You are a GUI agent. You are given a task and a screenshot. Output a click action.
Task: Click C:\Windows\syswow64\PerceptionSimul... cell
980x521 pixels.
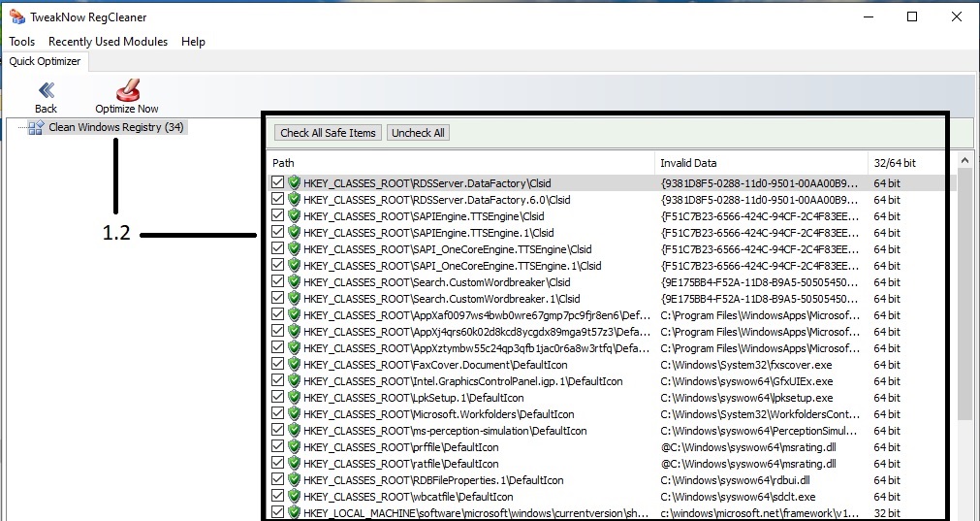click(759, 431)
